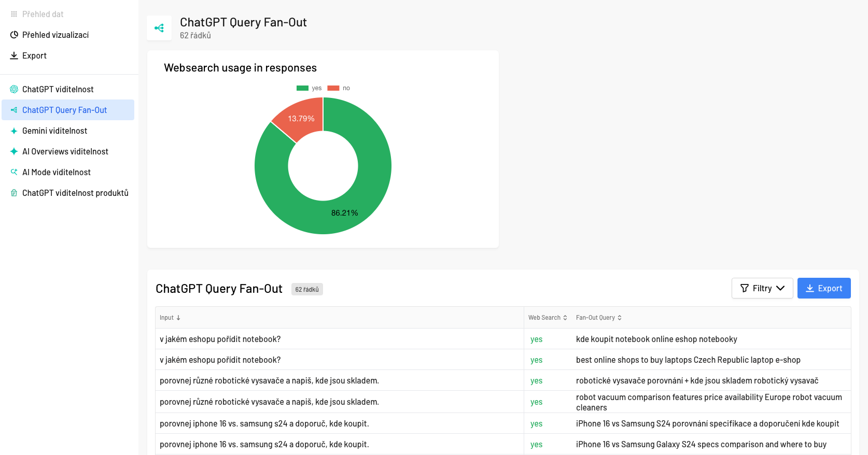
Task: Click the ChatGPT viditelnost produktů bag icon
Action: coord(14,193)
